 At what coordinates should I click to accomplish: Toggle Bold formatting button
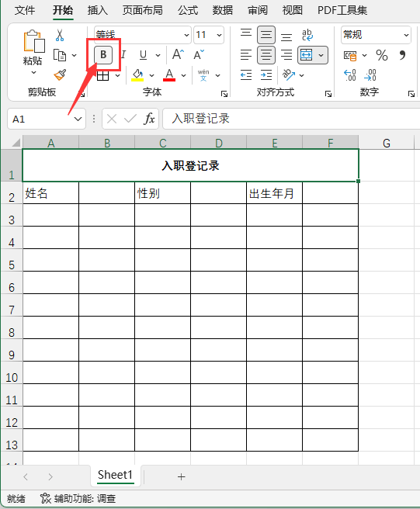(x=103, y=55)
